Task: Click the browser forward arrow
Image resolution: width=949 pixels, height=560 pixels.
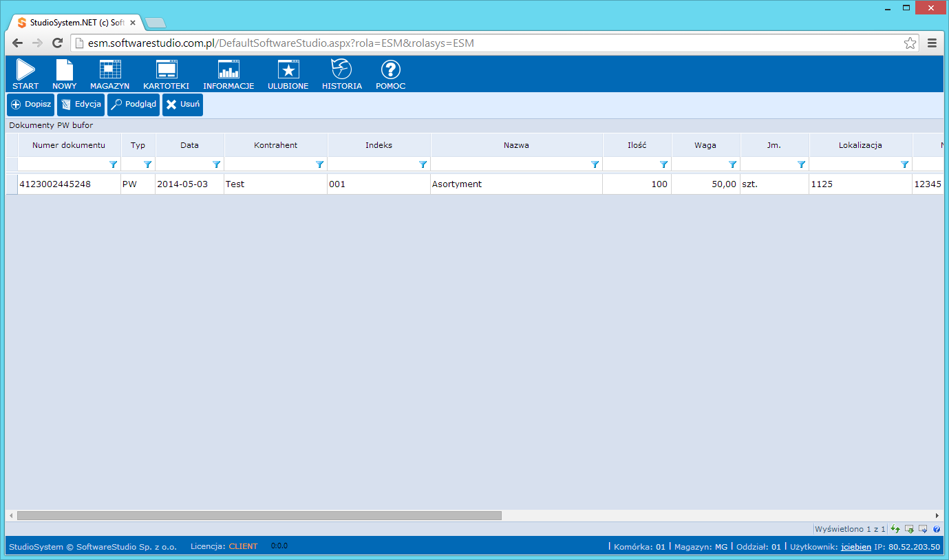Action: 38,43
